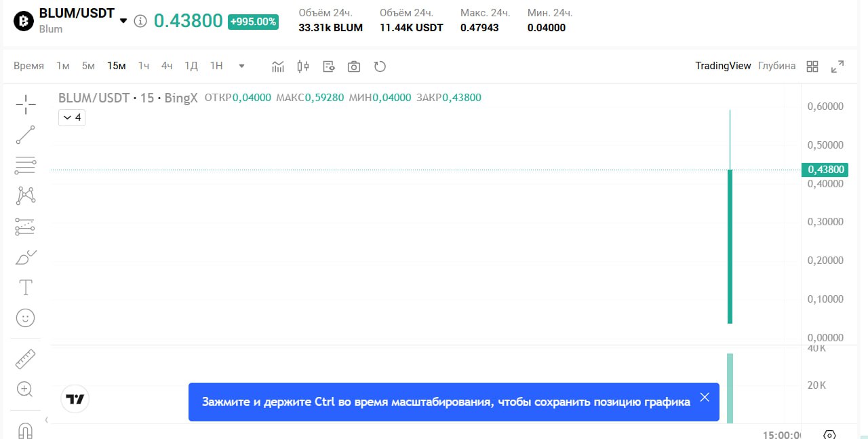Click the Blum subtitle under pair name

(x=51, y=29)
